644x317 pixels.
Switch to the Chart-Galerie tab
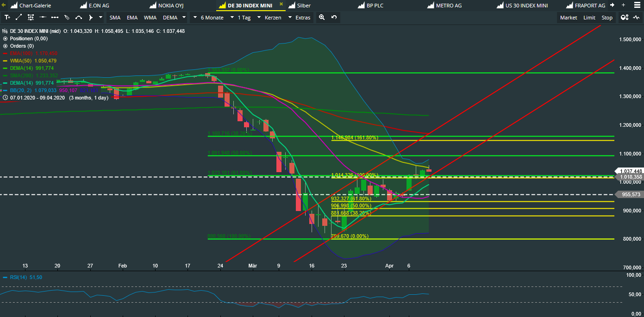tap(31, 6)
